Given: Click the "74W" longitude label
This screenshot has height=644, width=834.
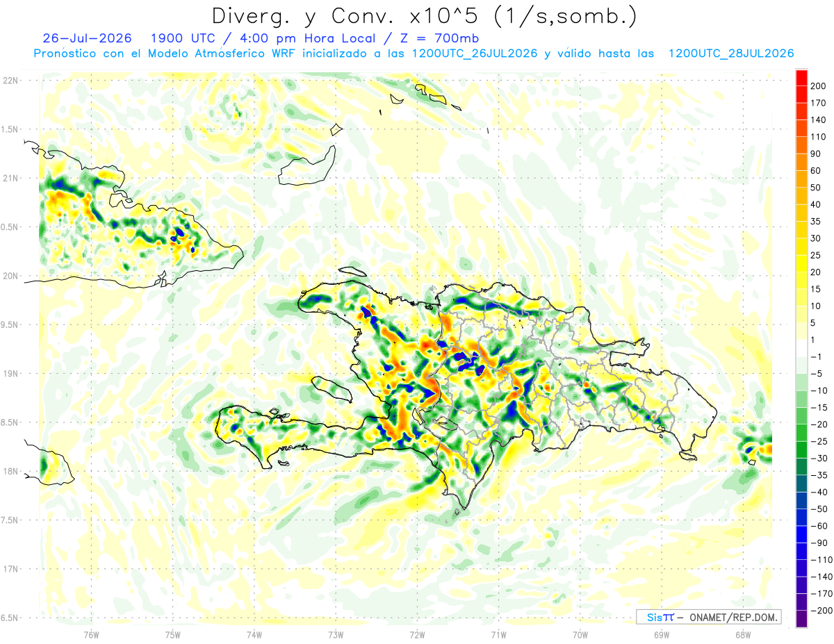Looking at the screenshot, I should (x=254, y=634).
